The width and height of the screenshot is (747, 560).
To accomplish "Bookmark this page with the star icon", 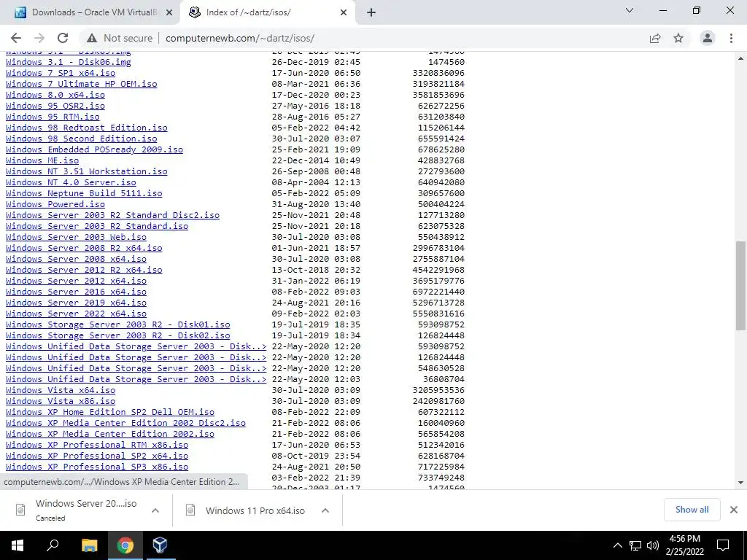I will tap(678, 38).
